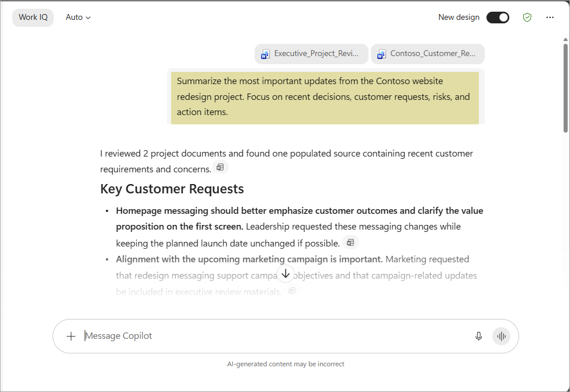Open citation icon after 'requirements and concerns'
Viewport: 570px width, 392px height.
pos(220,167)
